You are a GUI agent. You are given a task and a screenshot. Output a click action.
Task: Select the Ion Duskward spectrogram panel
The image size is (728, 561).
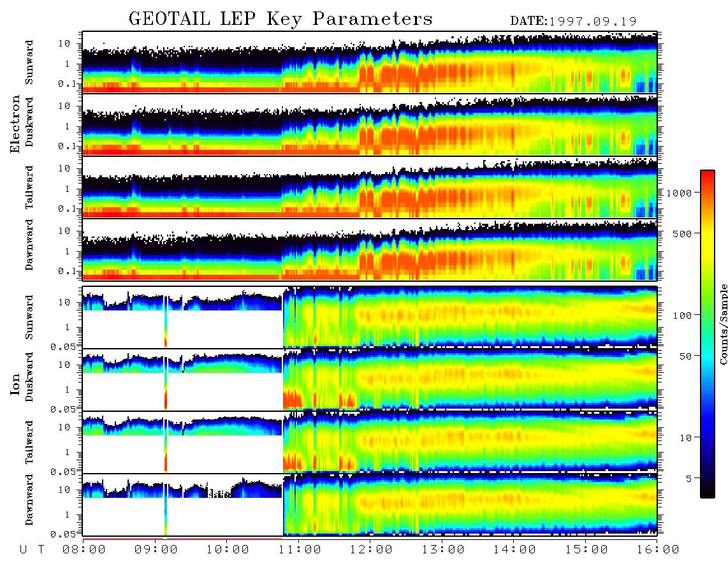coord(370,380)
